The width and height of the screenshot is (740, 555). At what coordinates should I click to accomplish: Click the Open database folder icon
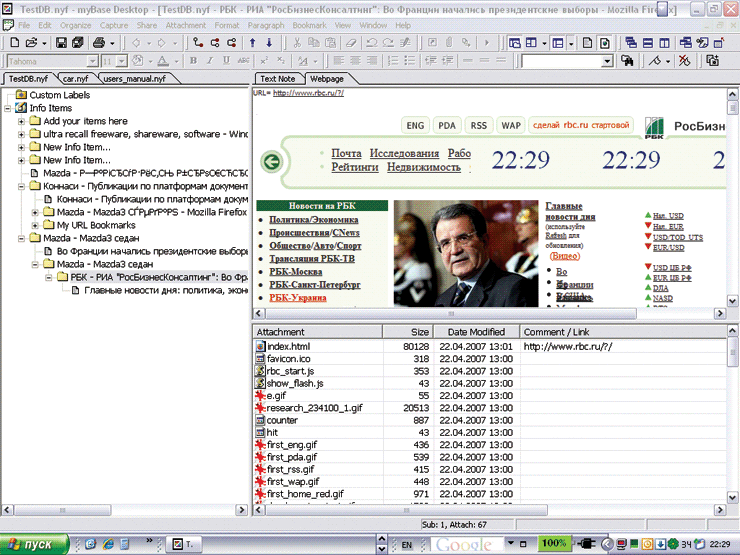31,43
